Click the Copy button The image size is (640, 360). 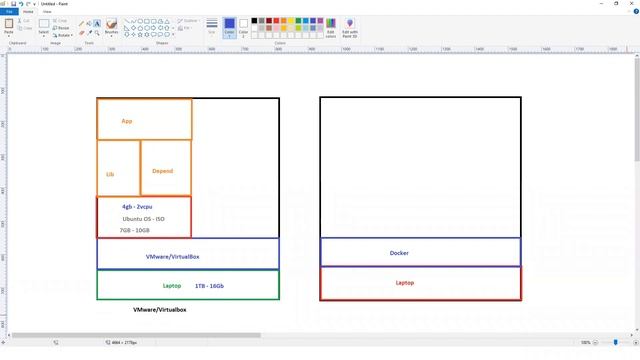click(25, 28)
